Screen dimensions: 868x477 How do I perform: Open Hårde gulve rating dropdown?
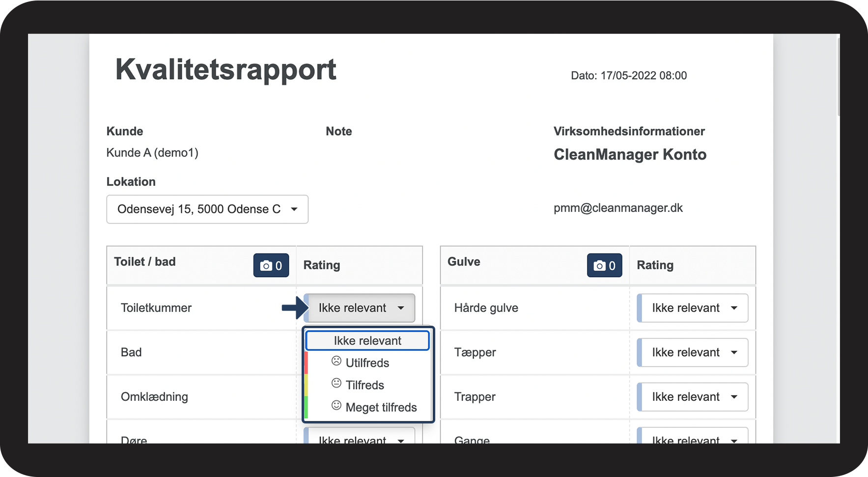693,308
